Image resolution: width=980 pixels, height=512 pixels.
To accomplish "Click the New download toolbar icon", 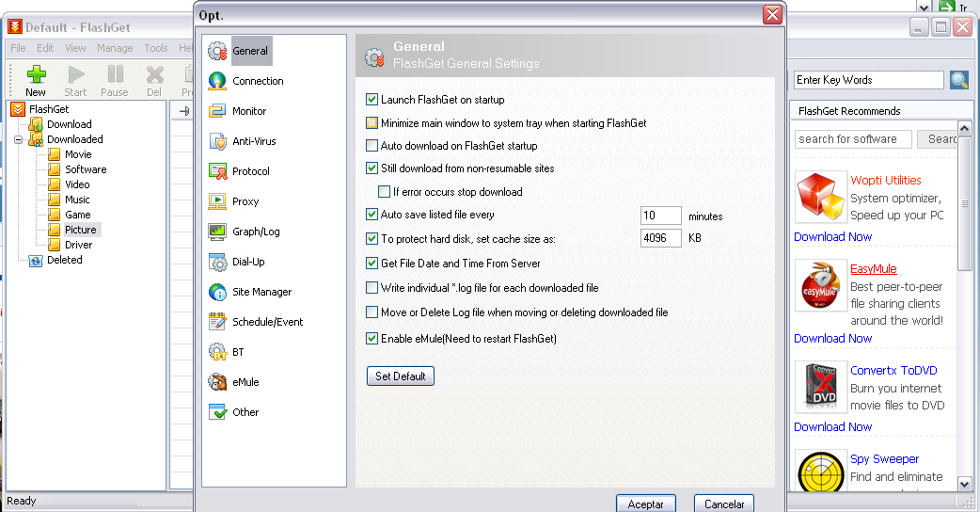I will tap(37, 74).
